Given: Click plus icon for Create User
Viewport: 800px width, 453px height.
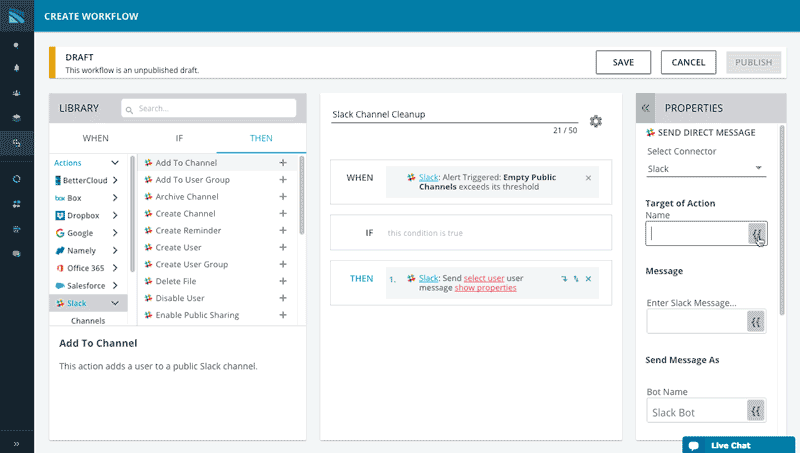Looking at the screenshot, I should (x=283, y=247).
